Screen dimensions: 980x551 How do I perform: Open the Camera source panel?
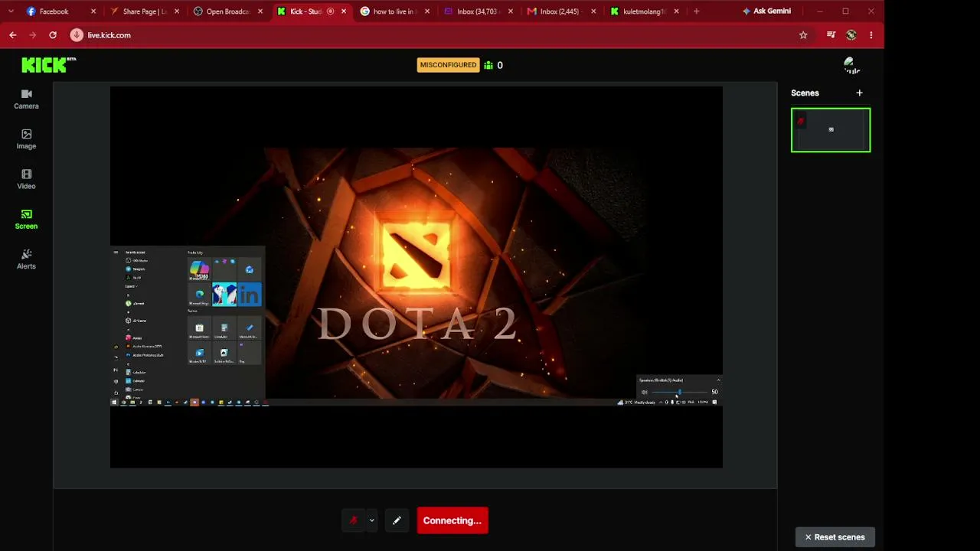point(26,99)
